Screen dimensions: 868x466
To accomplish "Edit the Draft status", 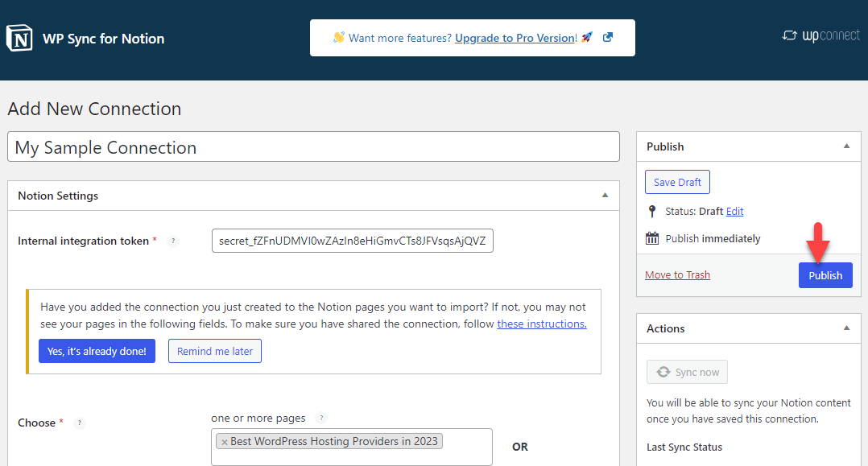I will (x=734, y=212).
